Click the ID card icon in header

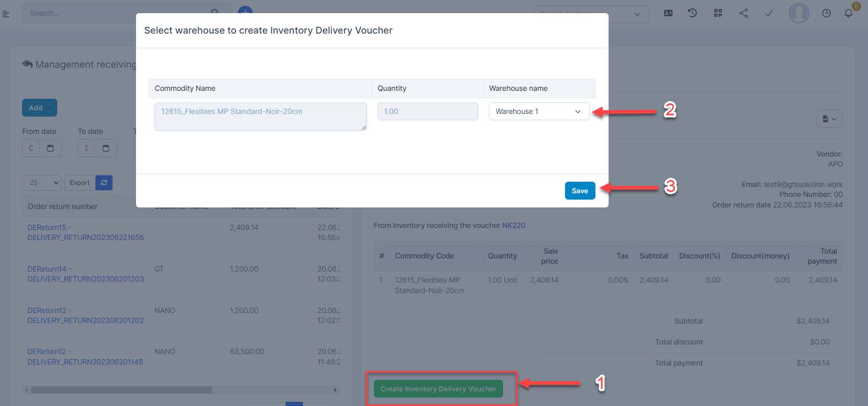click(668, 13)
